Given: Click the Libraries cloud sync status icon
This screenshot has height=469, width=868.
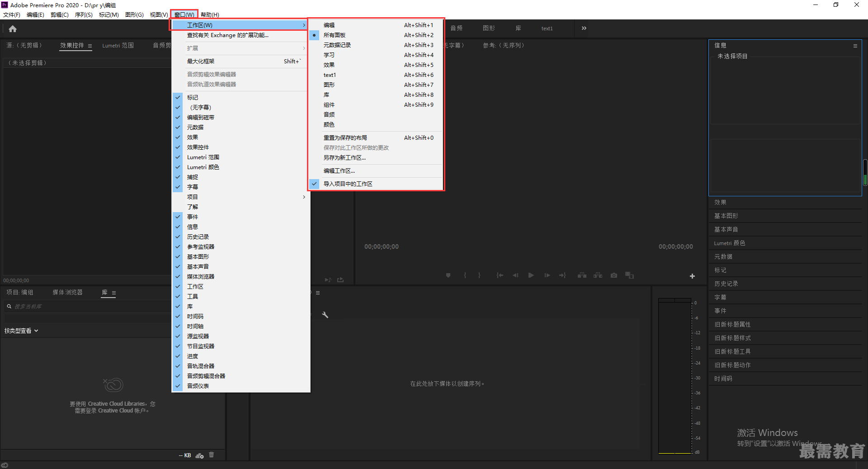Looking at the screenshot, I should point(199,455).
